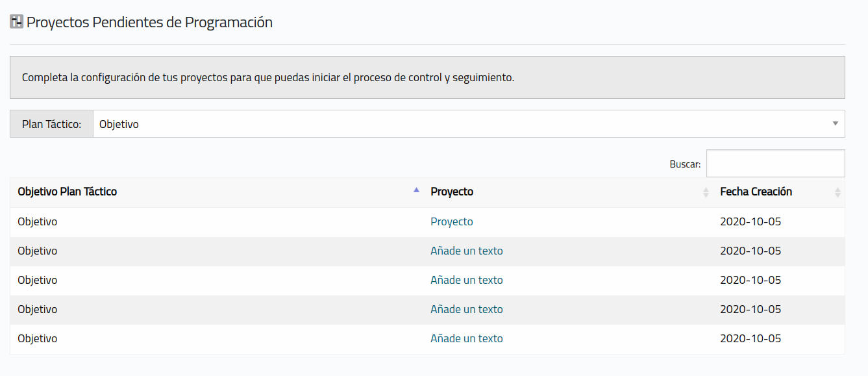The image size is (868, 376).
Task: Open the "Proyecto" link in the first row
Action: pos(451,221)
